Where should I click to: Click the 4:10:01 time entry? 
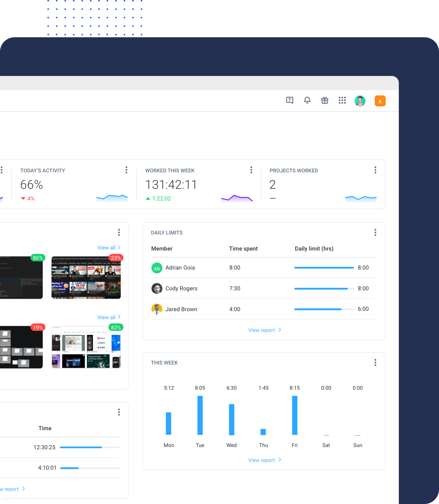point(47,468)
